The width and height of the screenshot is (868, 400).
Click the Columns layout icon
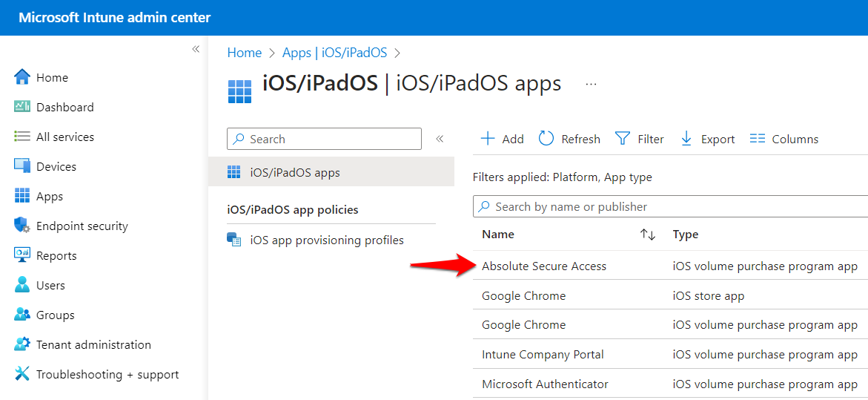(757, 139)
